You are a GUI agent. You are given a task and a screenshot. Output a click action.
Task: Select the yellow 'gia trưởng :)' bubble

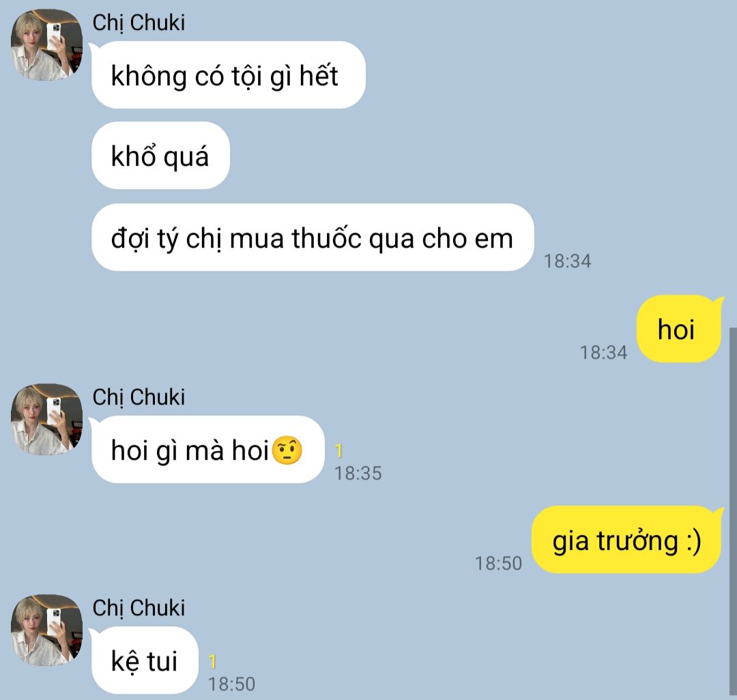tap(626, 540)
